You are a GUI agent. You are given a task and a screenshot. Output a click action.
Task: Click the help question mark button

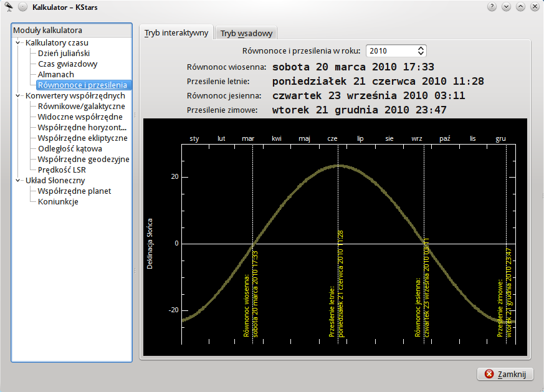492,7
